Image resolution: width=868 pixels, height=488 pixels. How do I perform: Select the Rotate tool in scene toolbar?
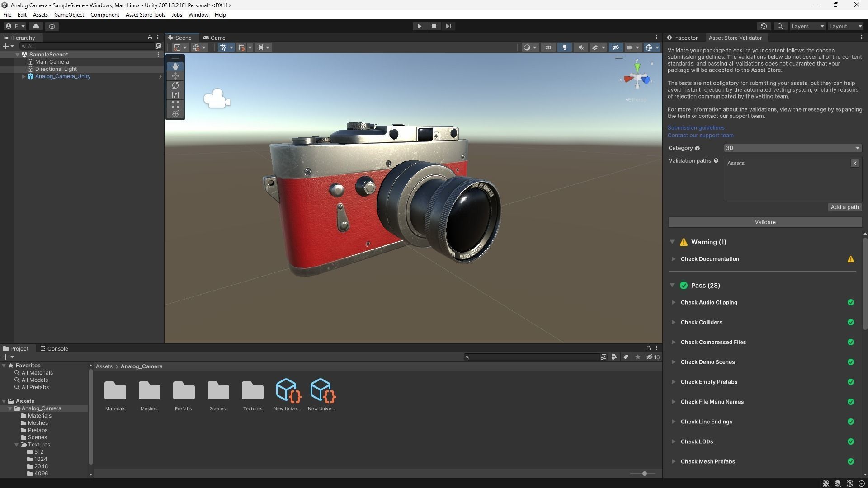click(175, 85)
